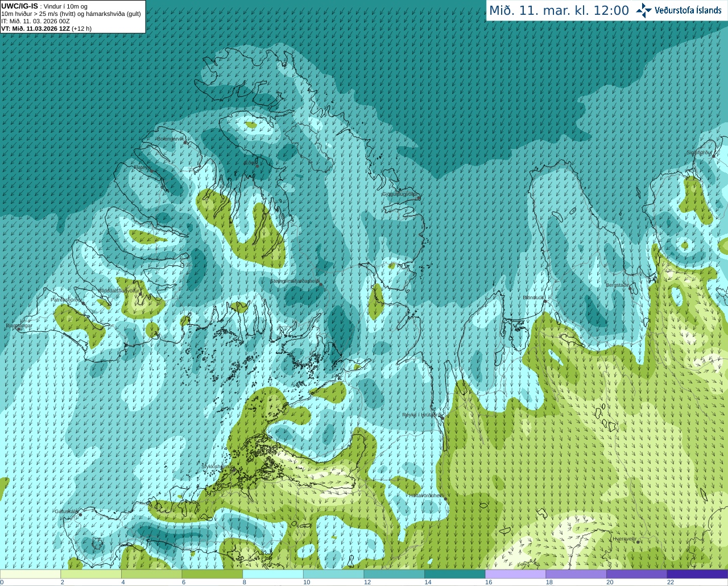This screenshot has width=728, height=586.
Task: Click the Bjargtangar station marker dot
Action: [x=19, y=329]
